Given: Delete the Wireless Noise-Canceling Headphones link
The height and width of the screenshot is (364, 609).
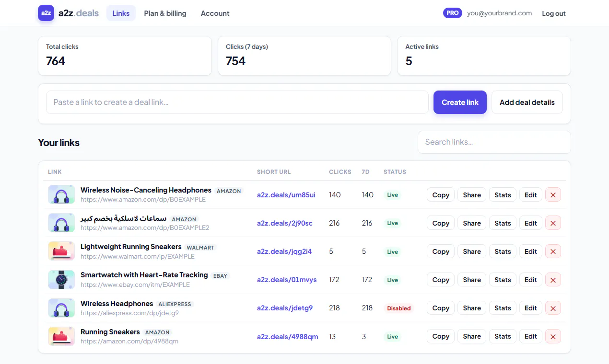Looking at the screenshot, I should (553, 195).
